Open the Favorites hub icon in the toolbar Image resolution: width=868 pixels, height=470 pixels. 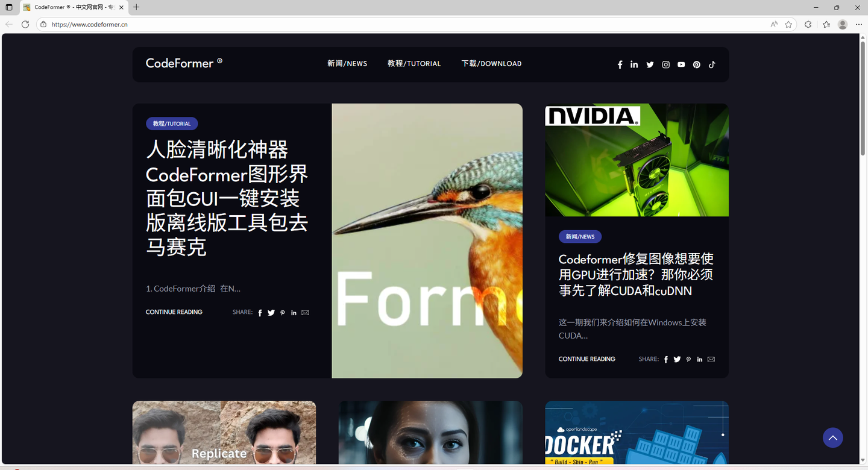[x=826, y=24]
